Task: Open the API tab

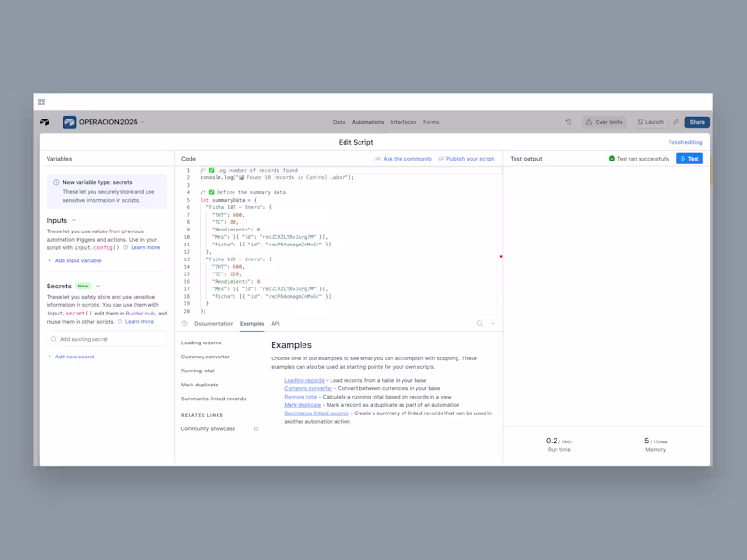Action: [x=275, y=323]
